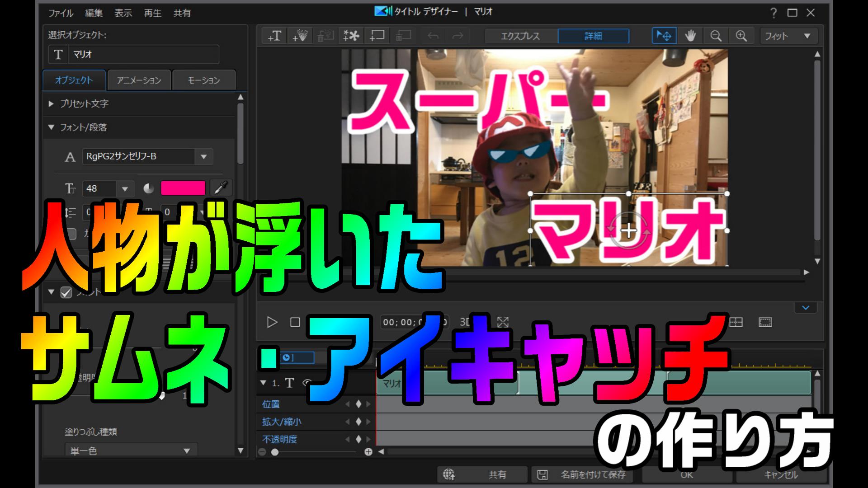Click the stop preview button
The image size is (868, 488).
coord(295,322)
